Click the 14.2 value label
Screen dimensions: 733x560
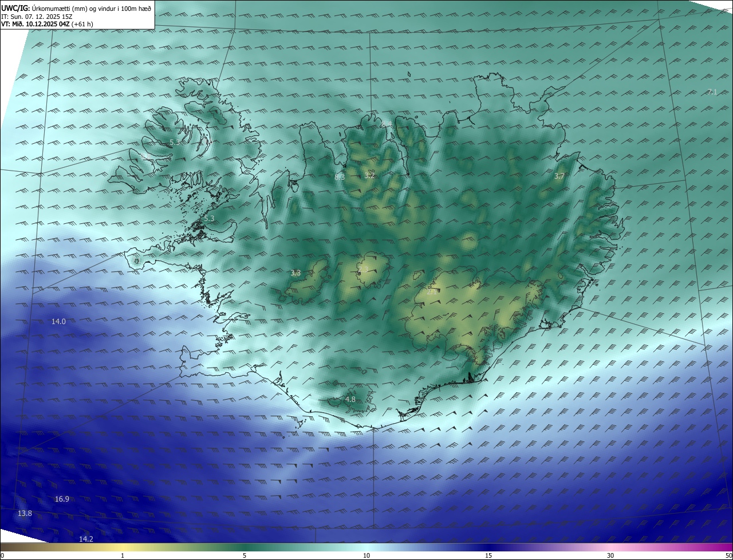(86, 539)
